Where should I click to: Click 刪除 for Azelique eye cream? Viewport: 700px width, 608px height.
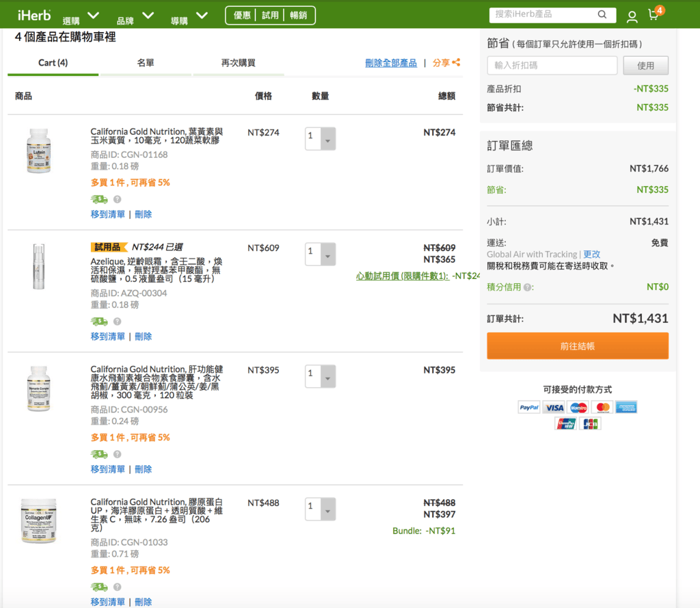pyautogui.click(x=144, y=336)
